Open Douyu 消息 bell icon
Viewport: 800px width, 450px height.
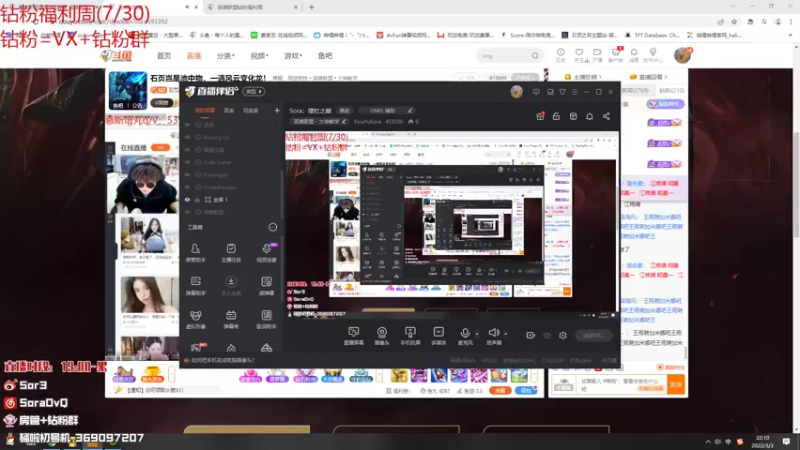coord(634,55)
